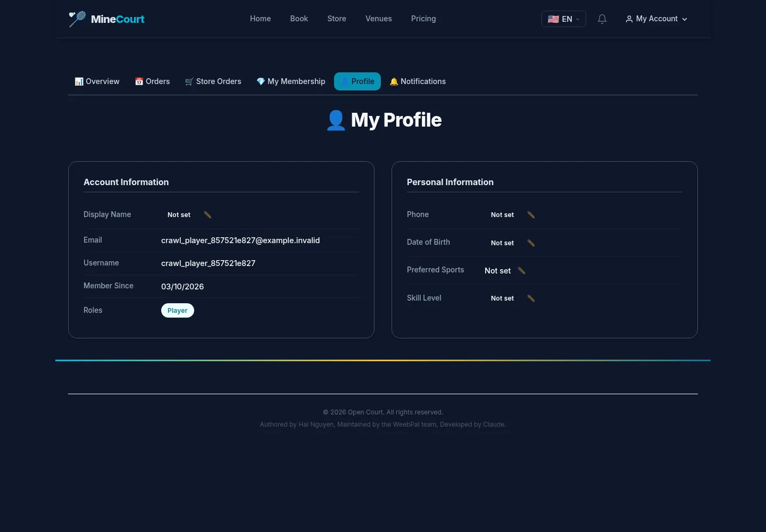Image resolution: width=766 pixels, height=532 pixels.
Task: Open the EN language dropdown
Action: 564,19
